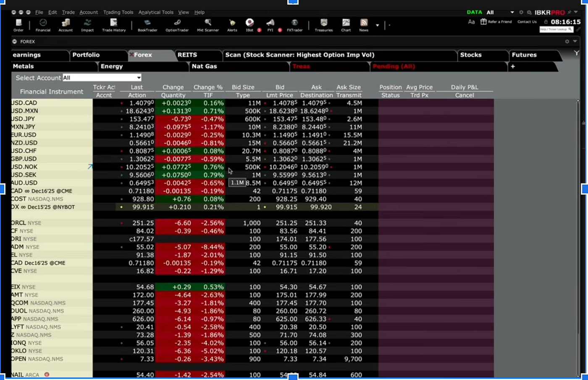Screen dimensions: 588x380
Task: Open the OptionTrader tool
Action: [x=177, y=25]
